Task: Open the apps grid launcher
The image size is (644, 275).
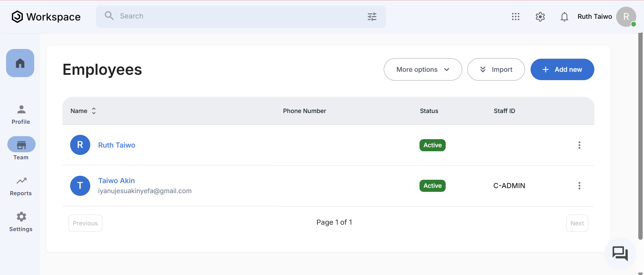Action: [x=515, y=17]
